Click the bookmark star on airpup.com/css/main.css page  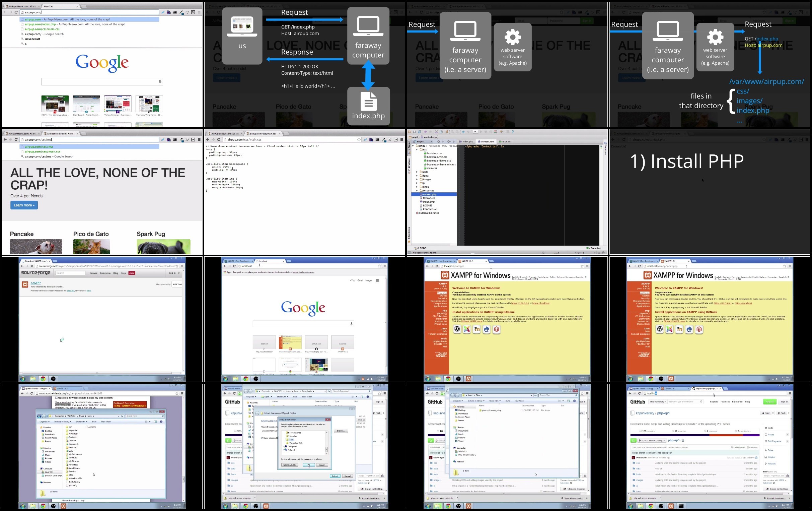359,139
